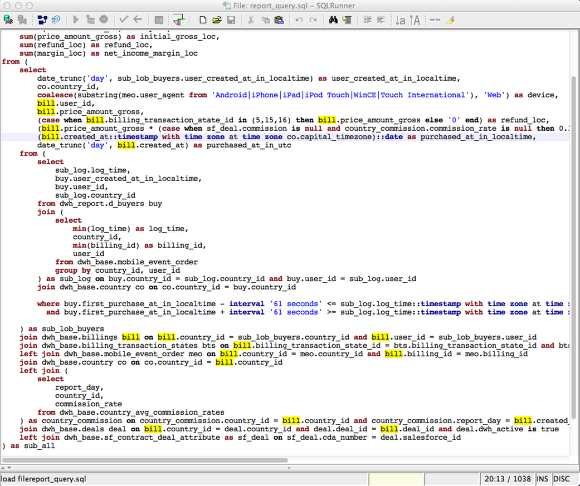This screenshot has width=580, height=486.
Task: Comment out lines with the dashes icon
Action: 435,20
